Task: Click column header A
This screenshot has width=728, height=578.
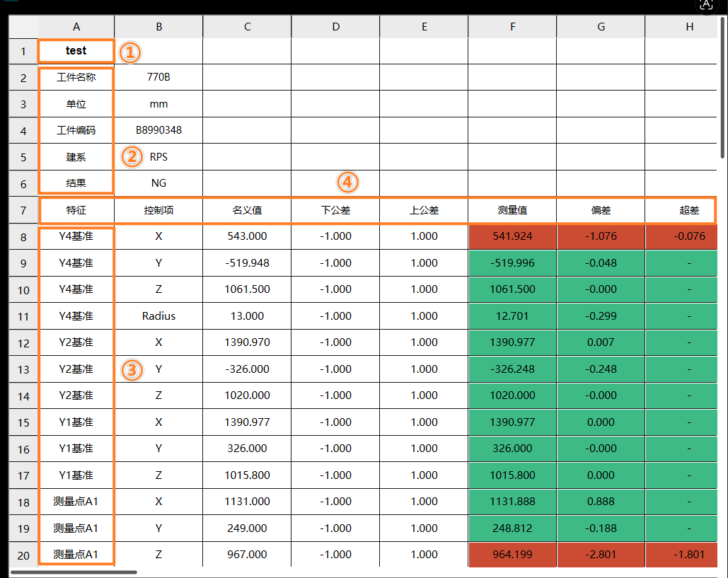Action: 76,26
